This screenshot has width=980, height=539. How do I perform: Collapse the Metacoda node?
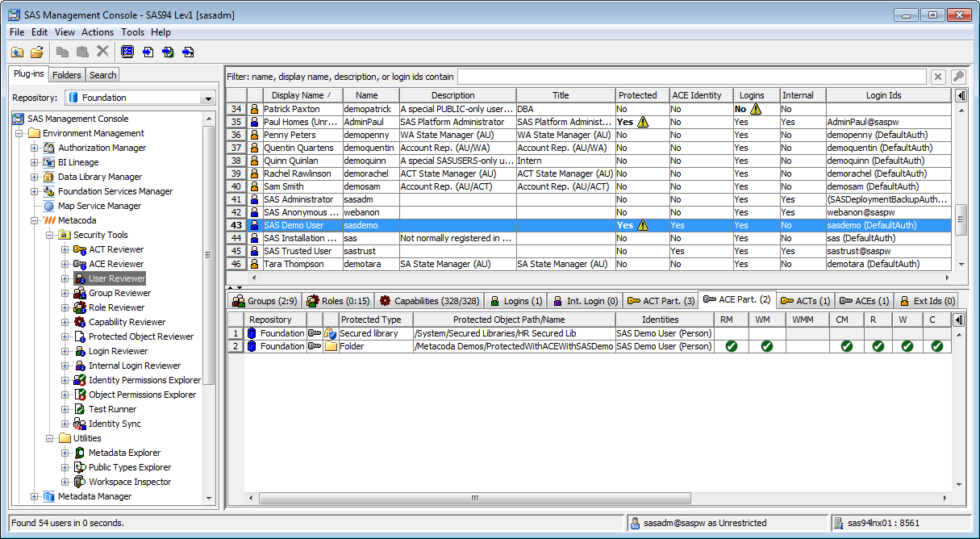coord(35,220)
